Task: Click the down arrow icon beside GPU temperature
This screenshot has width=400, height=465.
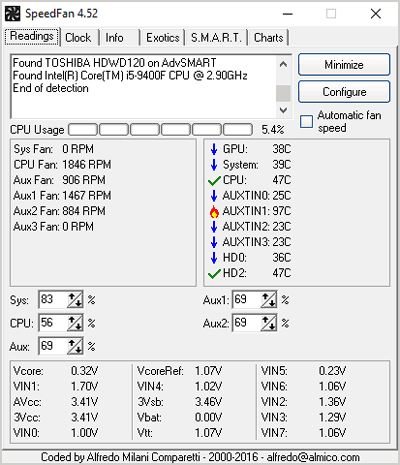Action: (x=214, y=149)
